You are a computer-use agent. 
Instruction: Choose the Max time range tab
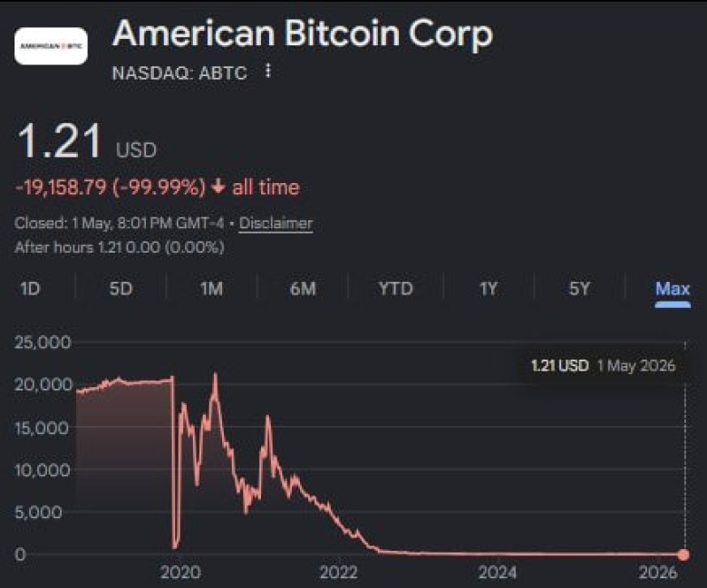point(673,289)
